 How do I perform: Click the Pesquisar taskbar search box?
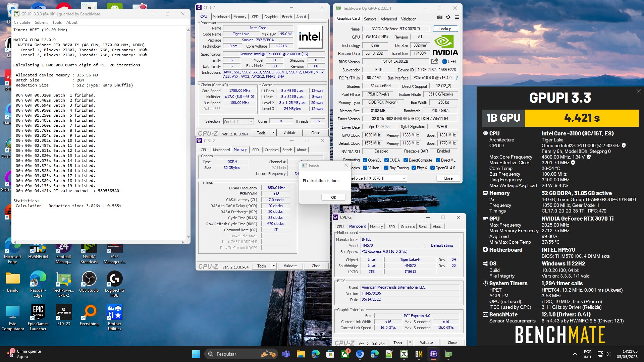[x=241, y=354]
